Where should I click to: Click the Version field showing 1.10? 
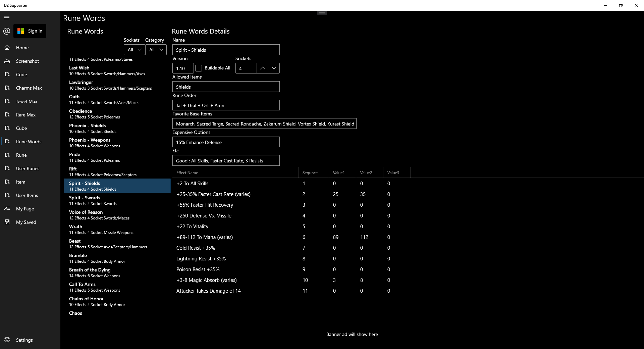click(x=183, y=68)
